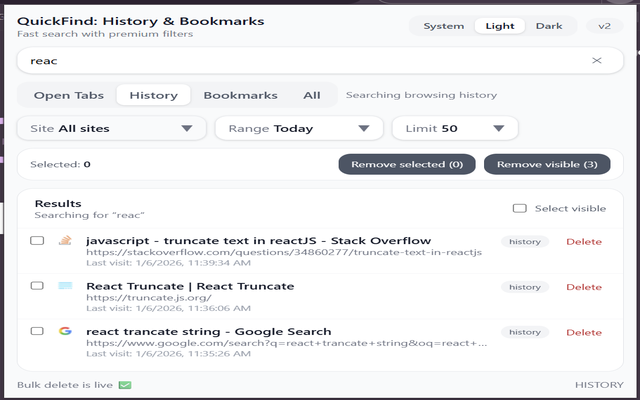Click the history badge on Stack Overflow row
Image resolution: width=640 pixels, height=400 pixels.
point(525,242)
